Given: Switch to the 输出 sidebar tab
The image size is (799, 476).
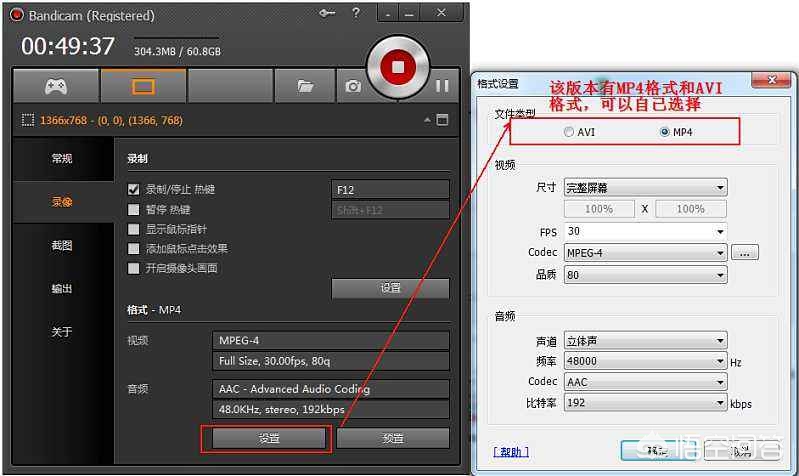Looking at the screenshot, I should pyautogui.click(x=62, y=288).
